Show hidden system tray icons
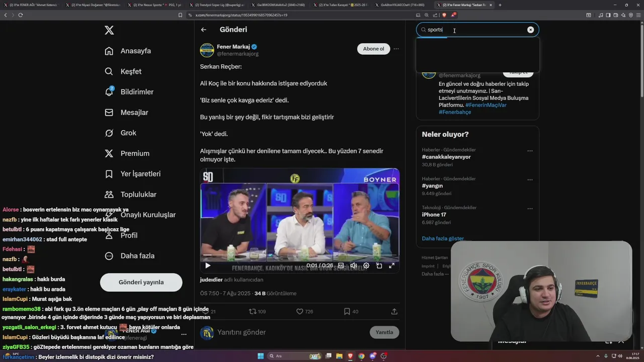644x362 pixels. coord(598,356)
